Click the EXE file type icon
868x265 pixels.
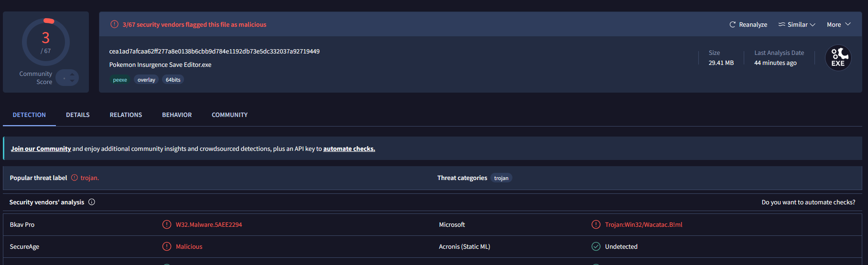pyautogui.click(x=838, y=58)
